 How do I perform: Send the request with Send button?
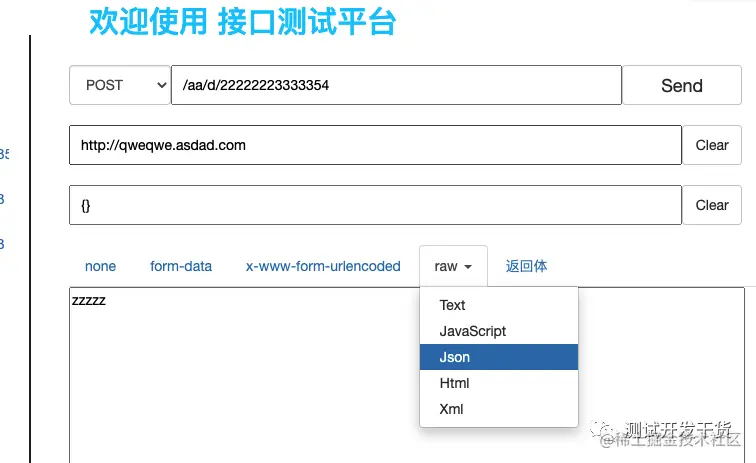tap(682, 85)
